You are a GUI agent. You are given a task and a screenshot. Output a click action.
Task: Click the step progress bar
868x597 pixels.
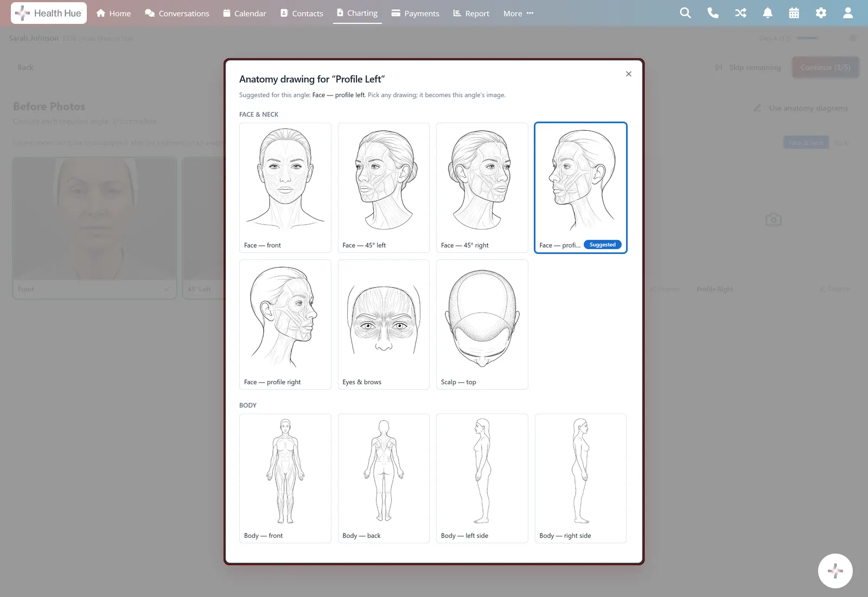click(807, 38)
